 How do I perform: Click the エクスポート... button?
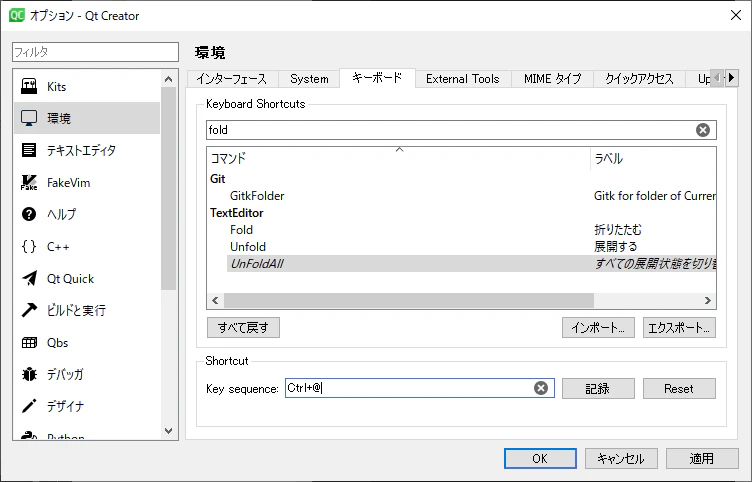[x=679, y=328]
